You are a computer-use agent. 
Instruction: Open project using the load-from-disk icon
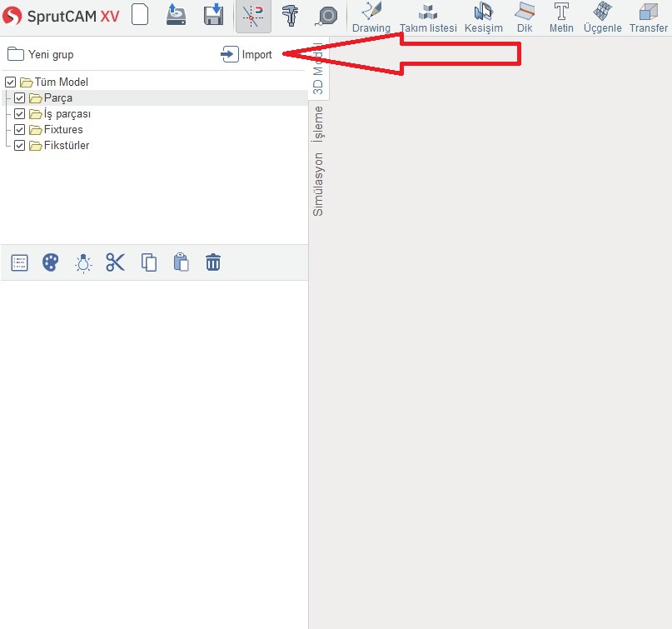click(x=176, y=16)
